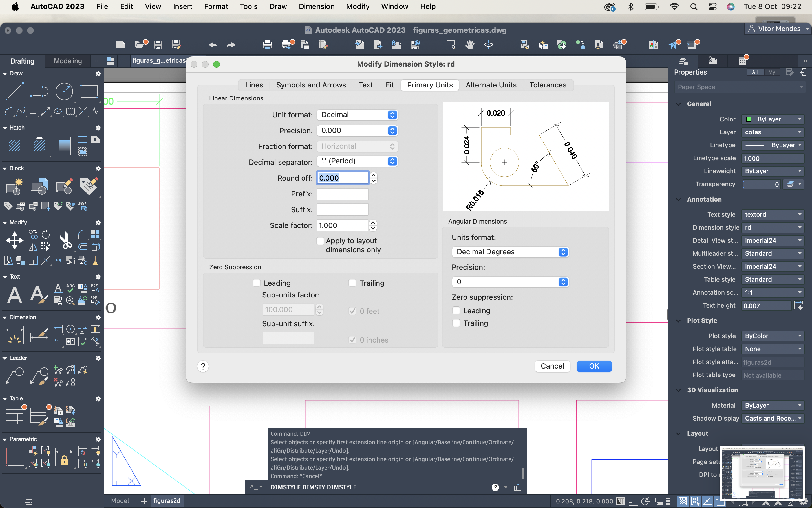
Task: Click the New drawing icon in toolbar
Action: [121, 45]
